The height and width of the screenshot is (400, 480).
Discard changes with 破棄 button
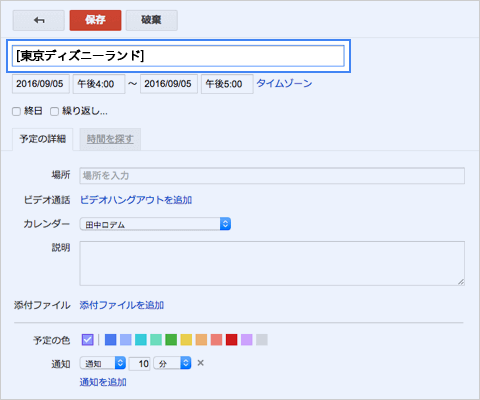pyautogui.click(x=152, y=20)
